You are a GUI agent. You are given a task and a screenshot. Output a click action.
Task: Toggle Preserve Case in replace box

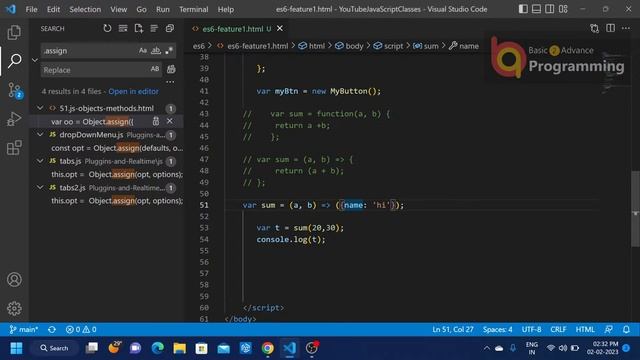click(x=155, y=69)
